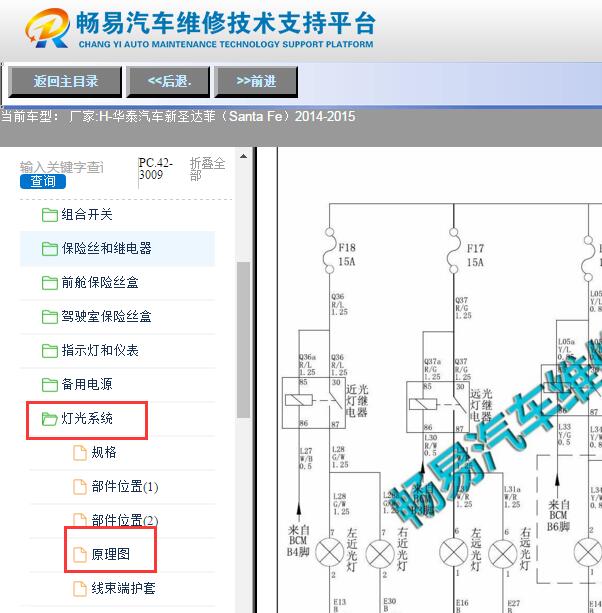Open the 规格 document

point(104,453)
